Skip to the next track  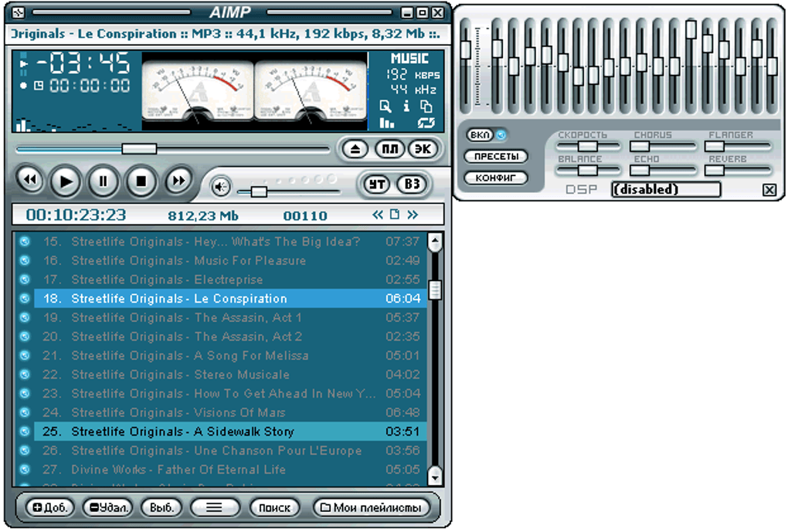(178, 181)
